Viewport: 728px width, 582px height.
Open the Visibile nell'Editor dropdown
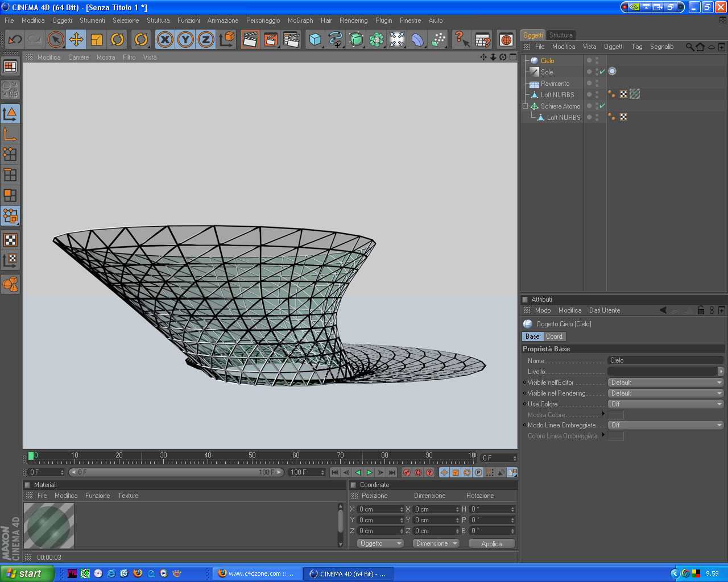coord(665,383)
